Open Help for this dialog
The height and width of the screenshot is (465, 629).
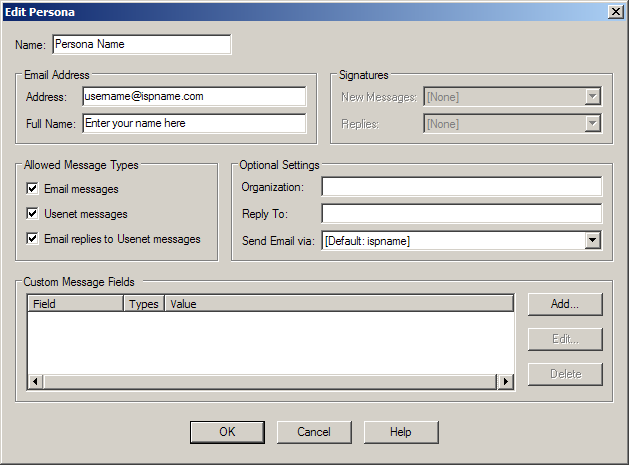click(401, 432)
